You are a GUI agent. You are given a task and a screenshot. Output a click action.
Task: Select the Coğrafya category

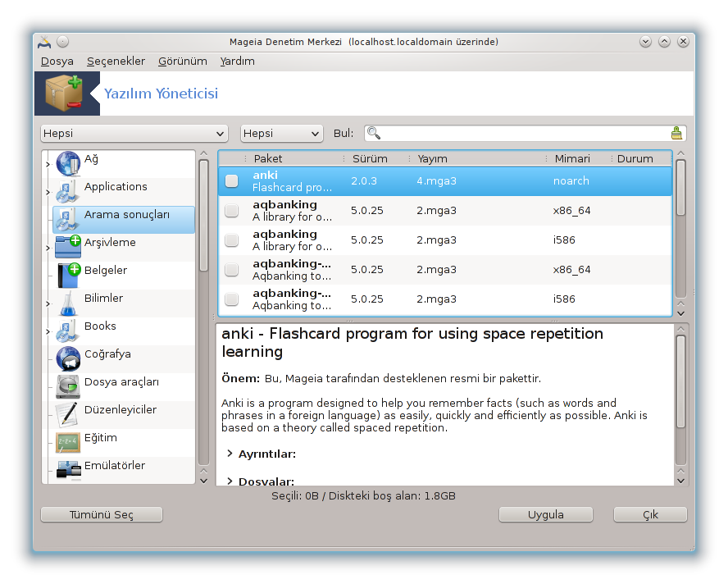pyautogui.click(x=124, y=358)
